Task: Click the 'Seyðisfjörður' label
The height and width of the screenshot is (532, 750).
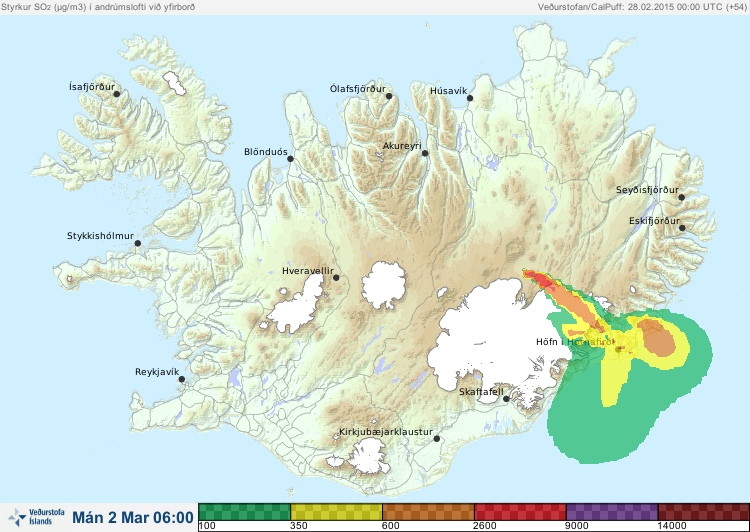Action: [647, 190]
